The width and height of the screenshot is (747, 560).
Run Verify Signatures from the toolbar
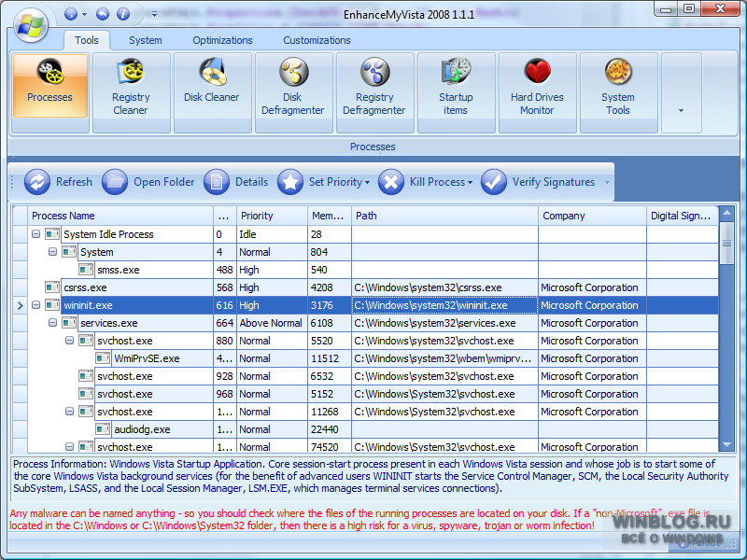539,182
